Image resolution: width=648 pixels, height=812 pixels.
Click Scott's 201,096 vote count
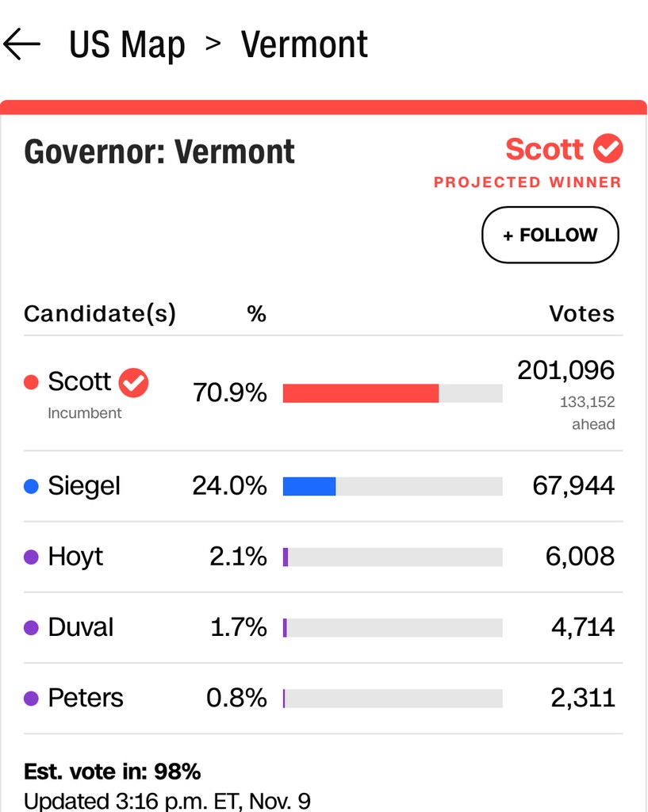coord(566,370)
